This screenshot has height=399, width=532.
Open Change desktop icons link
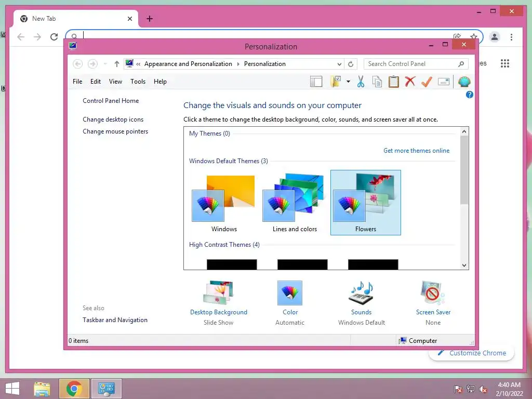(113, 119)
